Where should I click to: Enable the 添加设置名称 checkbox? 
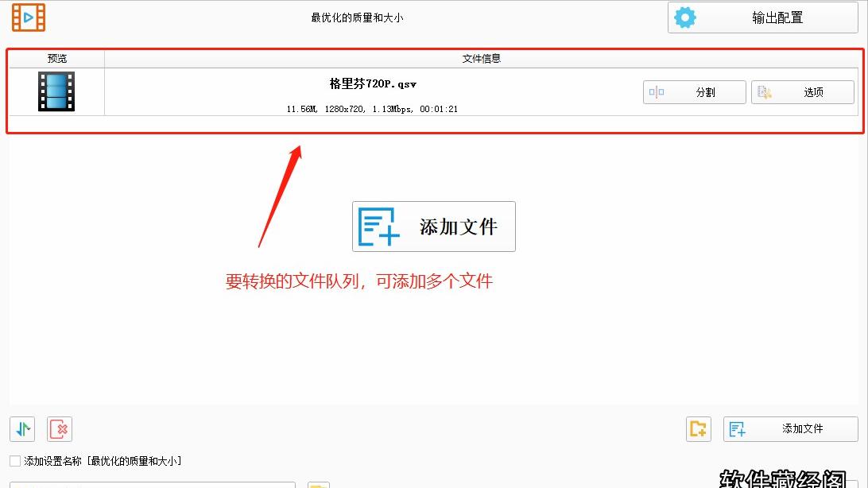14,461
